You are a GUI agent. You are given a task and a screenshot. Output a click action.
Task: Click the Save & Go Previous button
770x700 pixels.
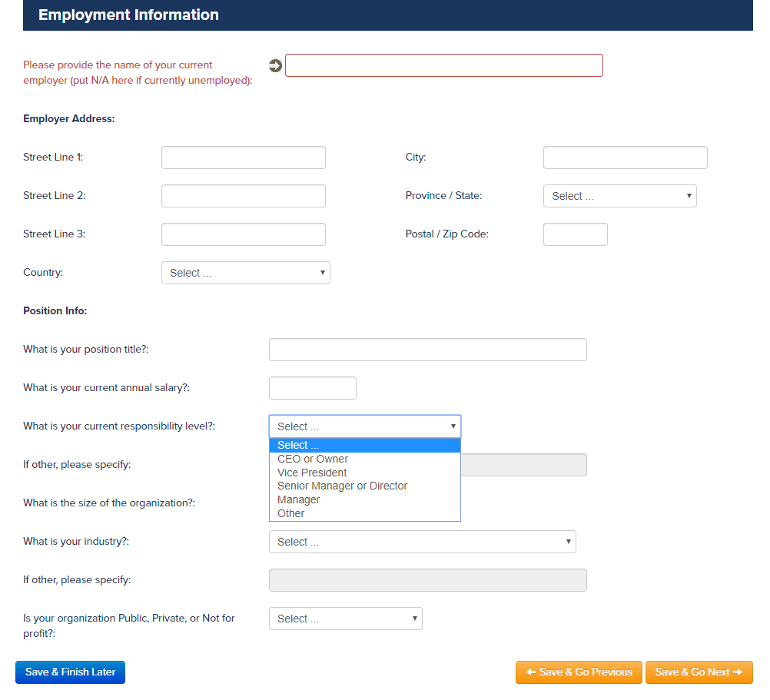click(578, 672)
